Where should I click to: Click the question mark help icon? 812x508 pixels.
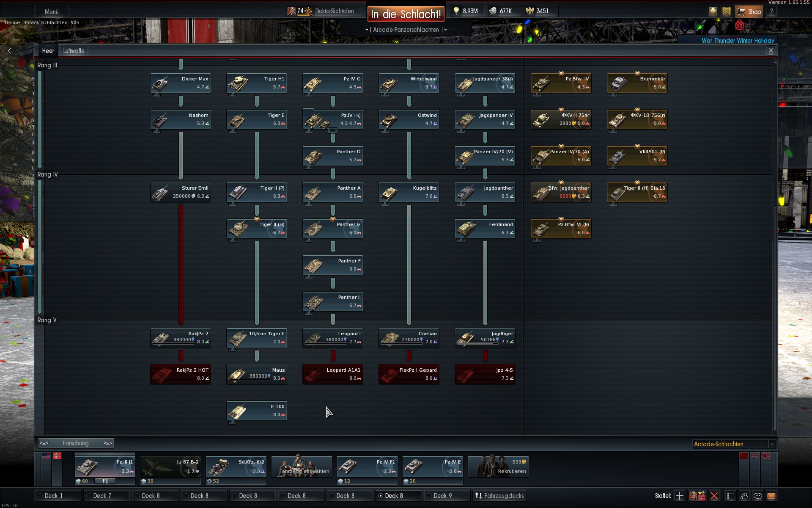pos(771,11)
